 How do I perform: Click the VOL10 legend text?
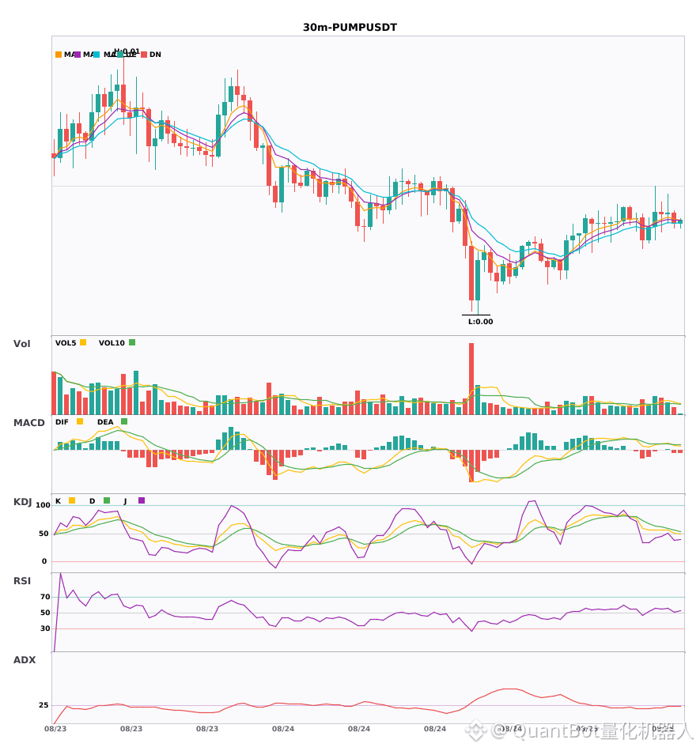[112, 343]
